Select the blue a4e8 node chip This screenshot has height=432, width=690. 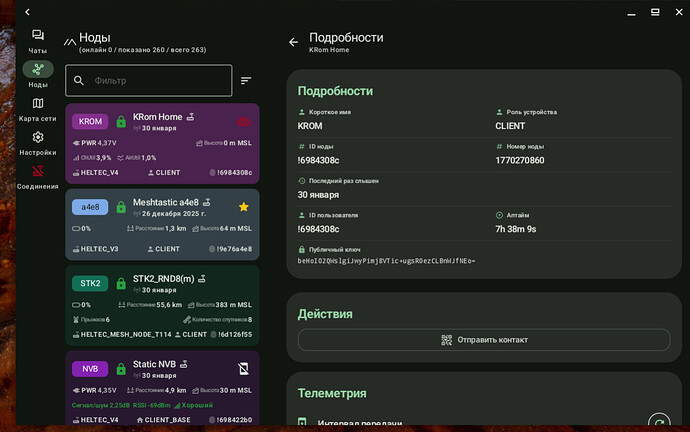(90, 207)
